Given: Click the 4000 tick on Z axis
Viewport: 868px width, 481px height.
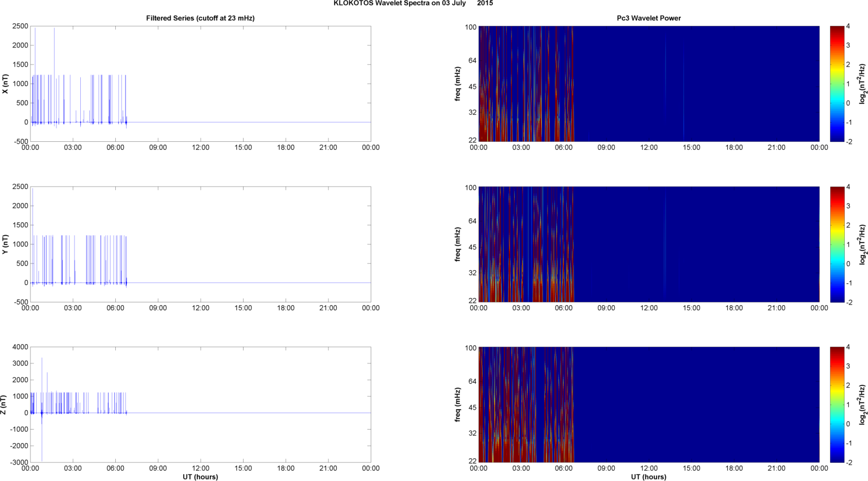Looking at the screenshot, I should 20,347.
